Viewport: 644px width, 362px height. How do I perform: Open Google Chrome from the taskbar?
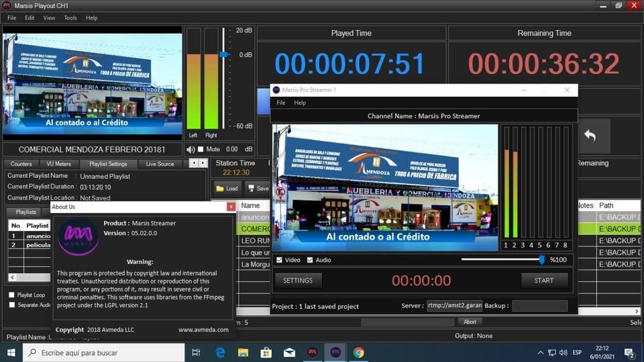click(x=359, y=353)
